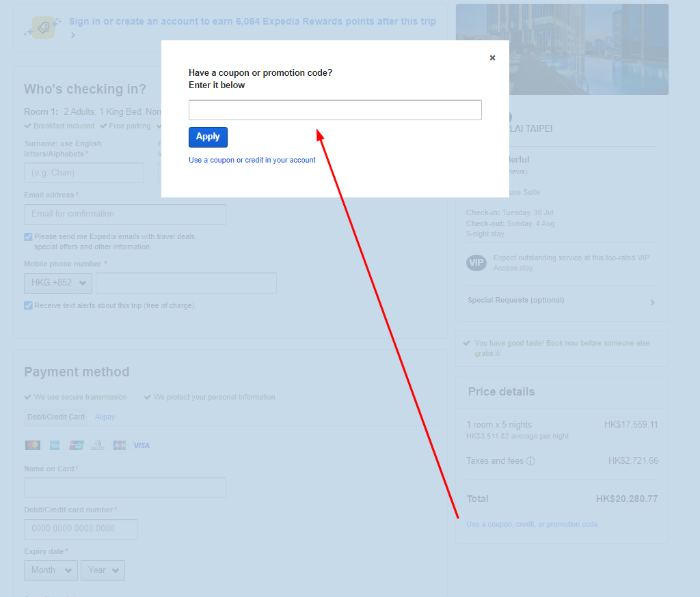Expand Special Requests (optional)
The image size is (700, 597).
tap(562, 301)
